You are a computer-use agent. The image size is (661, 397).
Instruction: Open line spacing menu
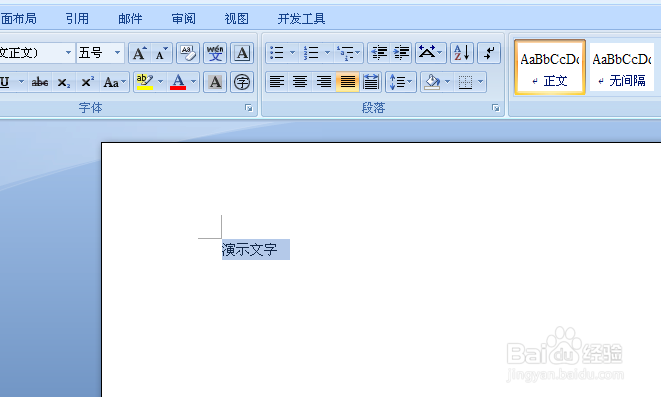400,82
